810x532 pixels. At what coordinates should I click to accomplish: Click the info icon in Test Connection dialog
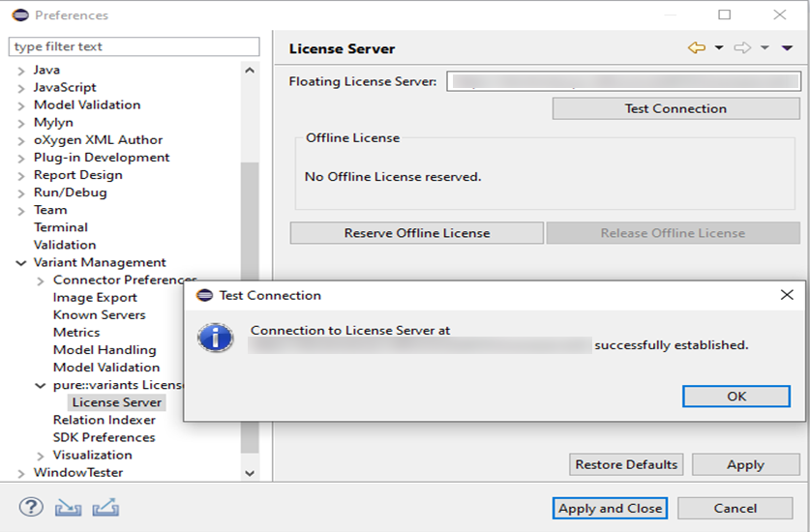click(216, 339)
